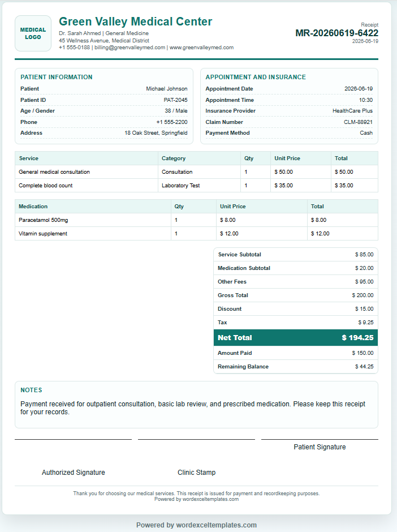The height and width of the screenshot is (532, 397).
Task: Click the Dr. Sarah Ahmed line
Action: (x=103, y=33)
